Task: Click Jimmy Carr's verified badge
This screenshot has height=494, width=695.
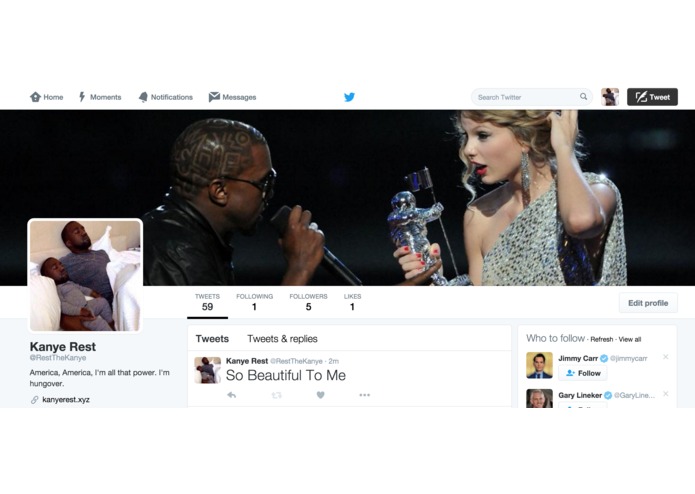Action: 604,358
